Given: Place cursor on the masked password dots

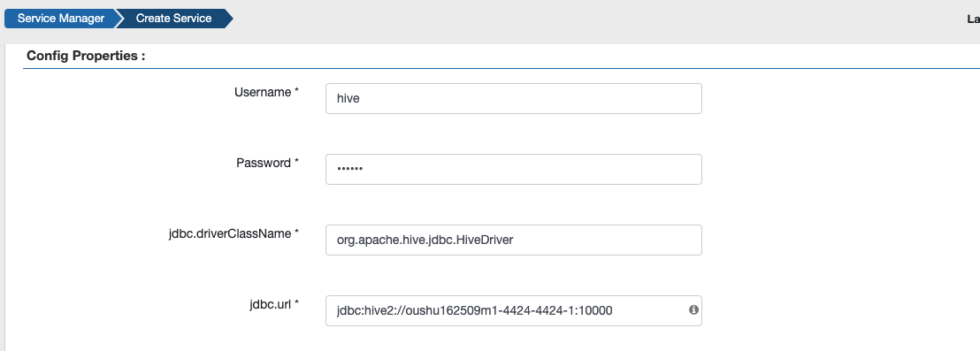Looking at the screenshot, I should coord(349,169).
